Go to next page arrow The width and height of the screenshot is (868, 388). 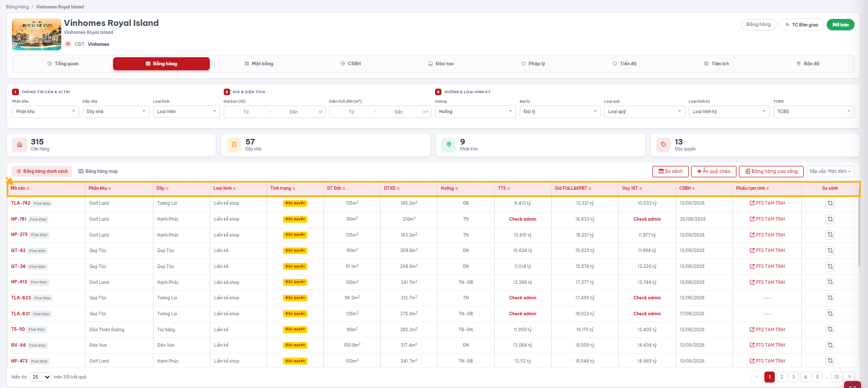coord(850,377)
